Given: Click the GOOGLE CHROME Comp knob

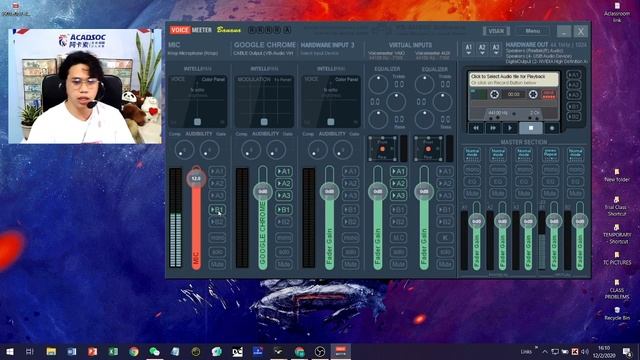Looking at the screenshot, I should [251, 150].
